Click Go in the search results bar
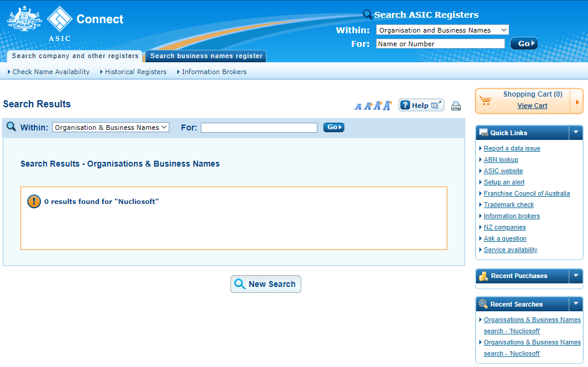Image resolution: width=588 pixels, height=367 pixels. [334, 127]
